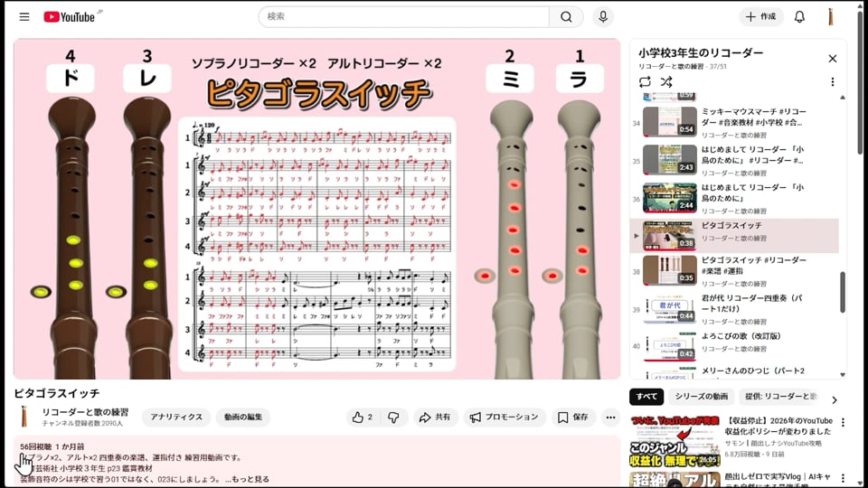Screen dimensions: 868x488
Task: Open playlist video 36 thumbnail 2:44
Action: (669, 198)
